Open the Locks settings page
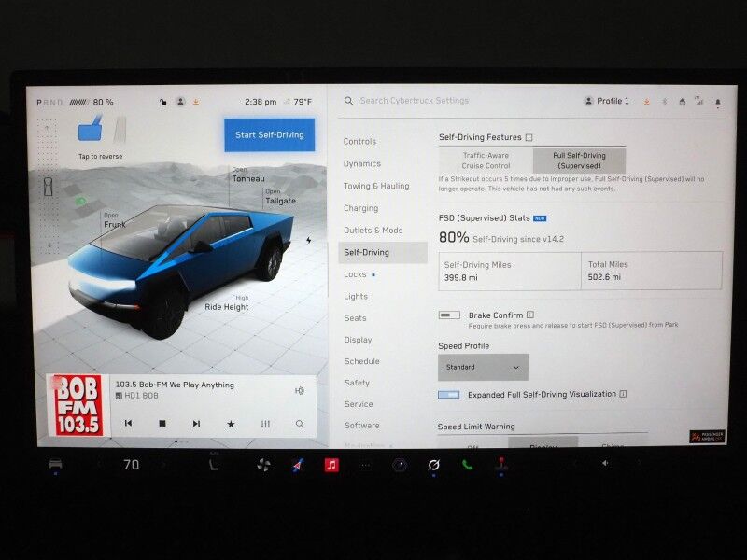 coord(356,274)
